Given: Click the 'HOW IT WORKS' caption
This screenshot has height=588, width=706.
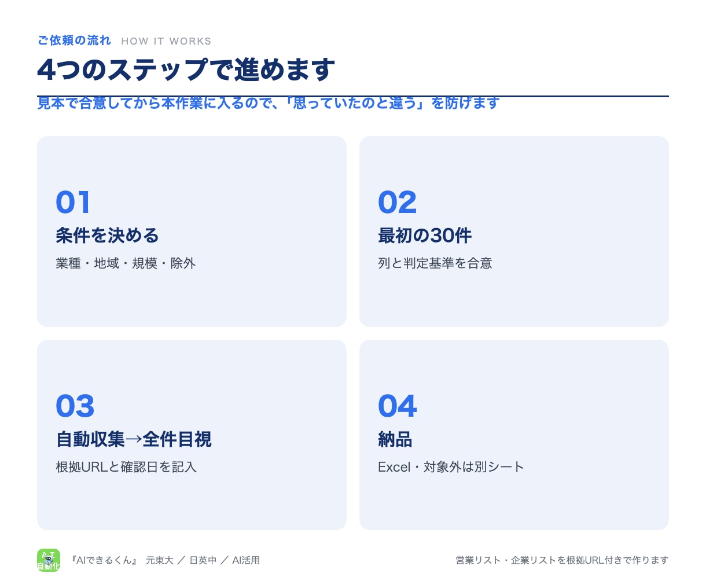Looking at the screenshot, I should pos(166,41).
